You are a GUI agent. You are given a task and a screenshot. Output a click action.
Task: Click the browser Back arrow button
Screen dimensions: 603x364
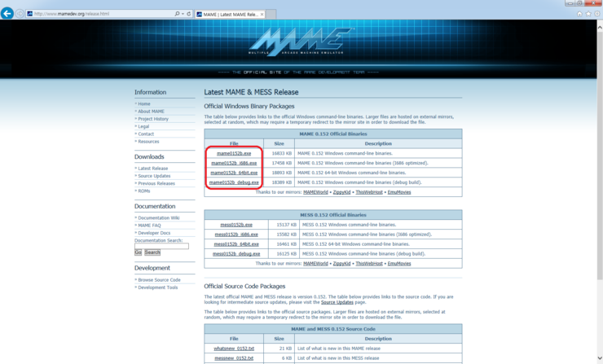click(x=7, y=13)
